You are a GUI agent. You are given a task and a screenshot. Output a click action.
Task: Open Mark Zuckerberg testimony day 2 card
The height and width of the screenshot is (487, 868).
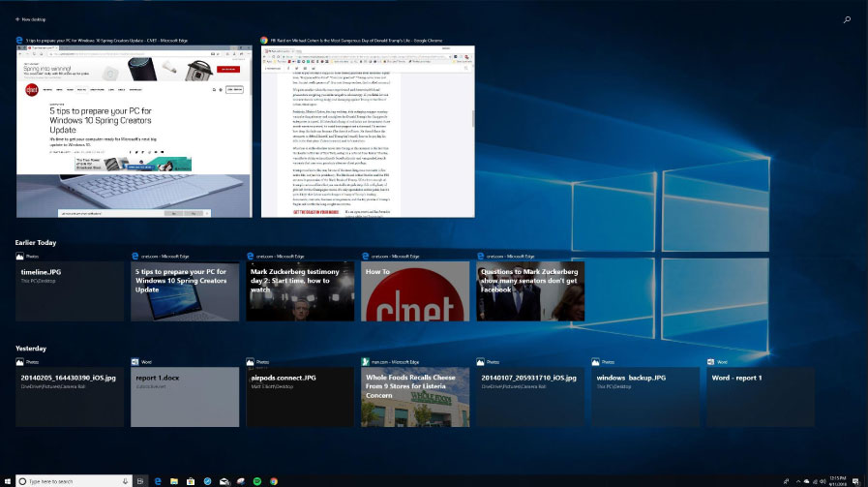[300, 291]
